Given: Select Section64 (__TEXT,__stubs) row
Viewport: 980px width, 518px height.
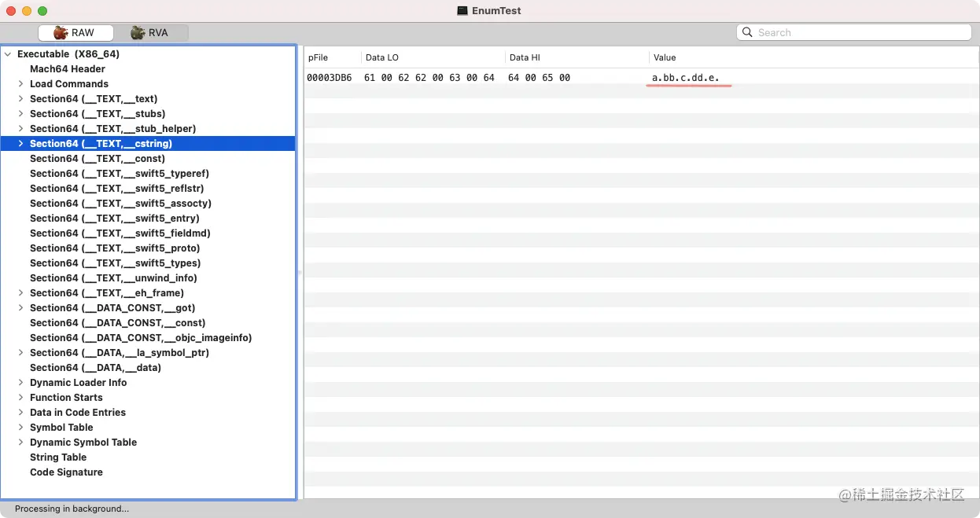Looking at the screenshot, I should pos(148,114).
